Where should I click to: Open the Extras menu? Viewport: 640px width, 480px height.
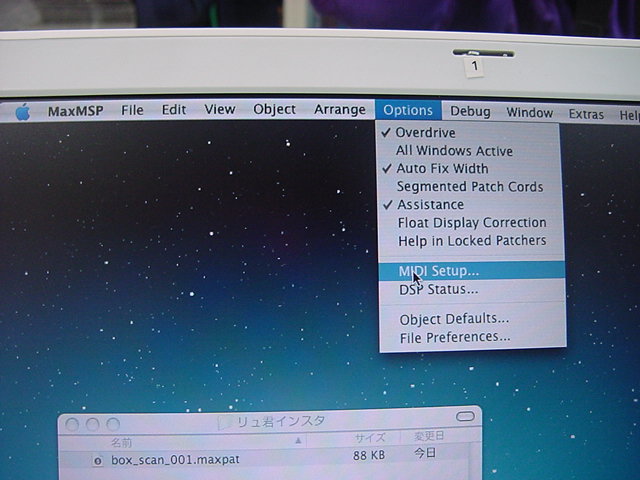coord(586,114)
